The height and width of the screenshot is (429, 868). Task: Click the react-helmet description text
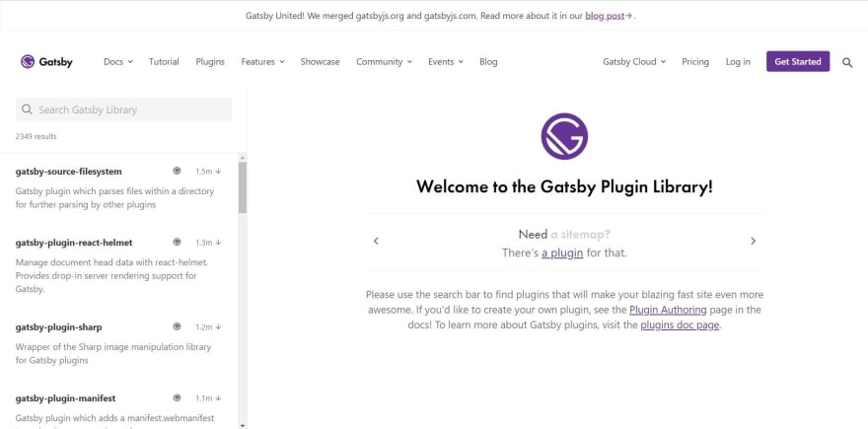pos(111,276)
